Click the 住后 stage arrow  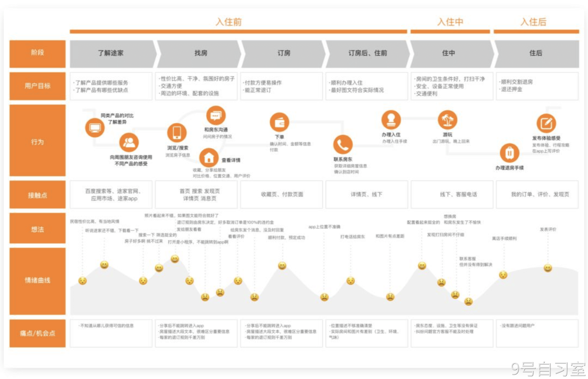coord(536,54)
